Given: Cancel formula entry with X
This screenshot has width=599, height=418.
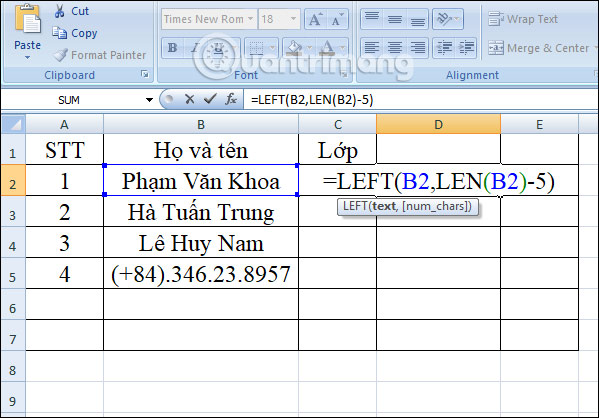Looking at the screenshot, I should pos(189,99).
